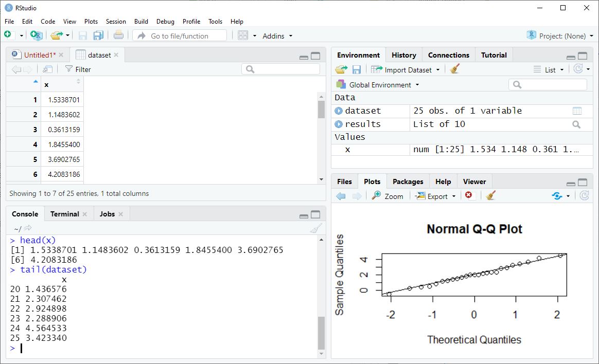Remove the current plot

tap(468, 196)
